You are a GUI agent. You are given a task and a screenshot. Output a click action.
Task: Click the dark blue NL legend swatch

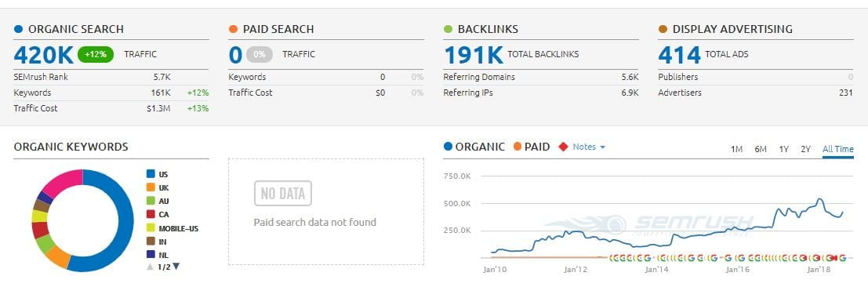coord(151,255)
